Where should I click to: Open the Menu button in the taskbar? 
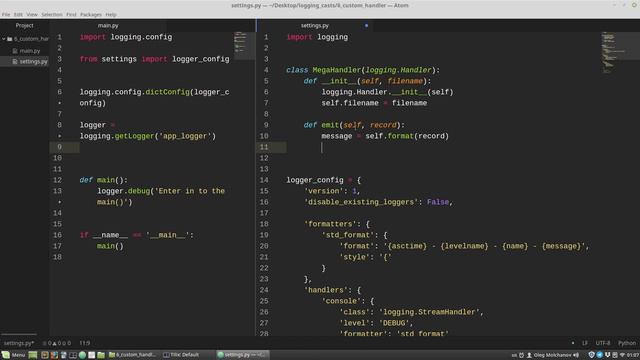(13, 355)
